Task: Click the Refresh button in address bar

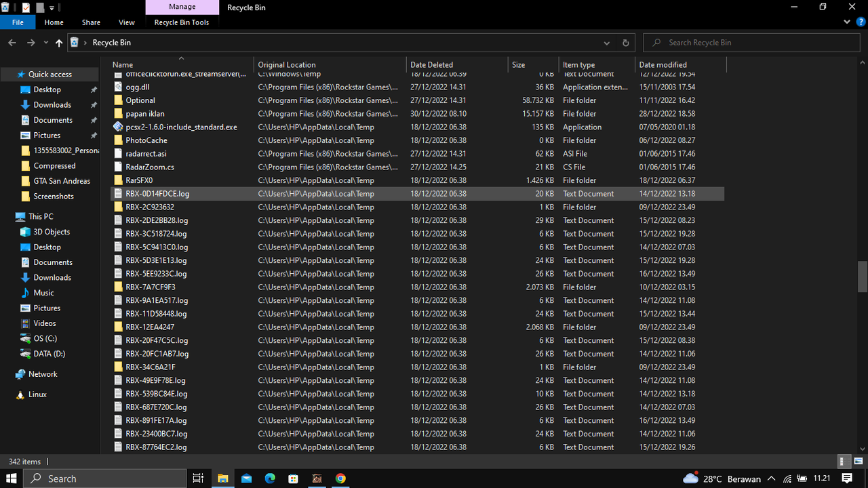Action: [625, 43]
